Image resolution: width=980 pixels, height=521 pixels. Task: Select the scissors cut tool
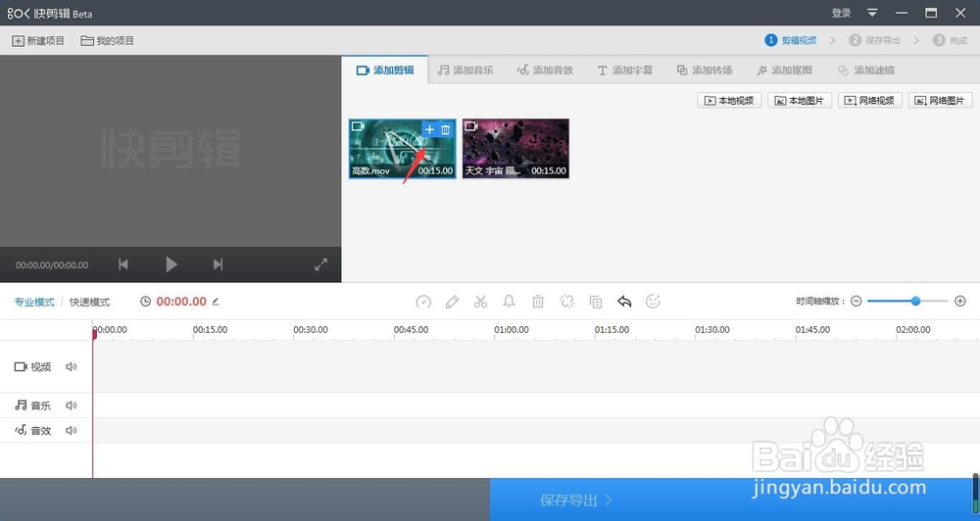click(480, 302)
